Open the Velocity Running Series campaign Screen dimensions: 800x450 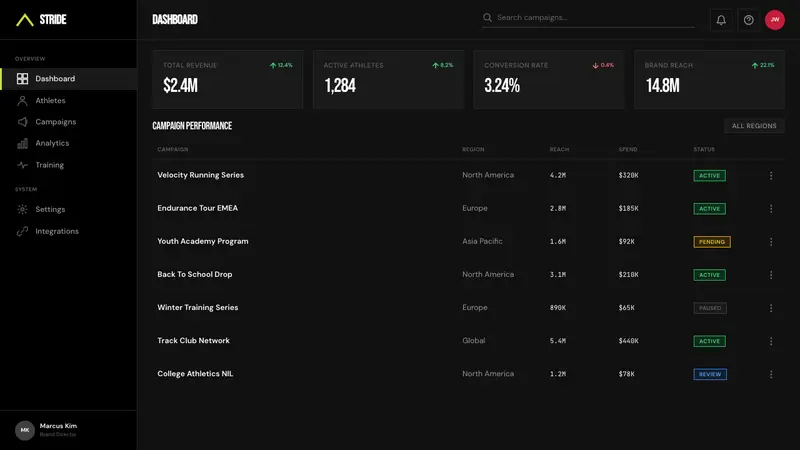click(201, 175)
